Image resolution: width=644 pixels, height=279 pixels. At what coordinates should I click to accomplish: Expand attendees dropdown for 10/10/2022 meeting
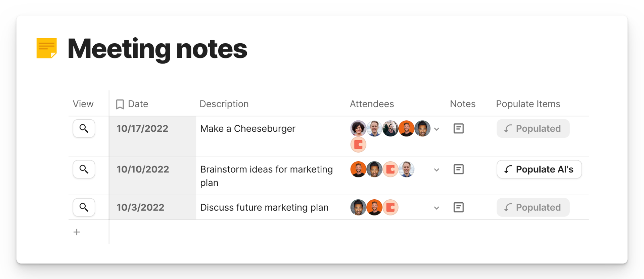pos(436,170)
